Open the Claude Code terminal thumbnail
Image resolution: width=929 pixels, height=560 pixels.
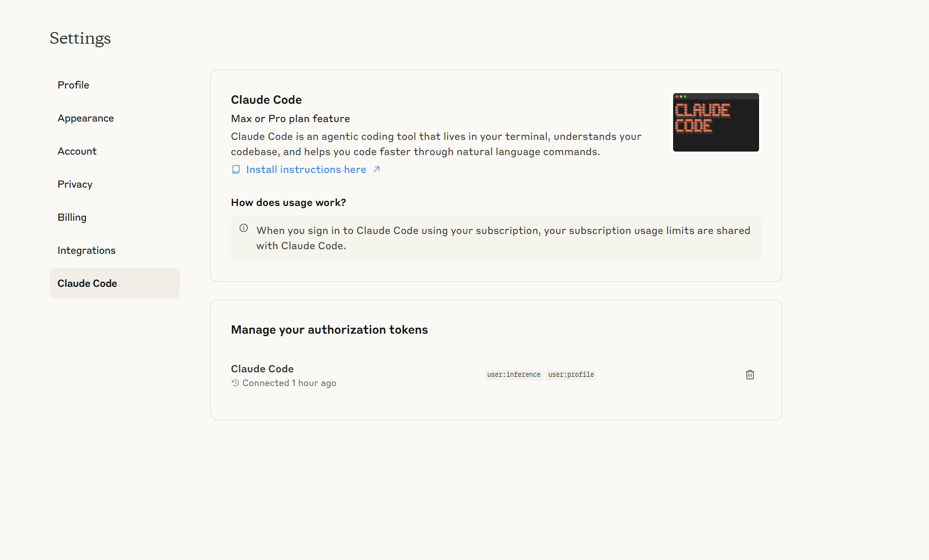click(715, 122)
